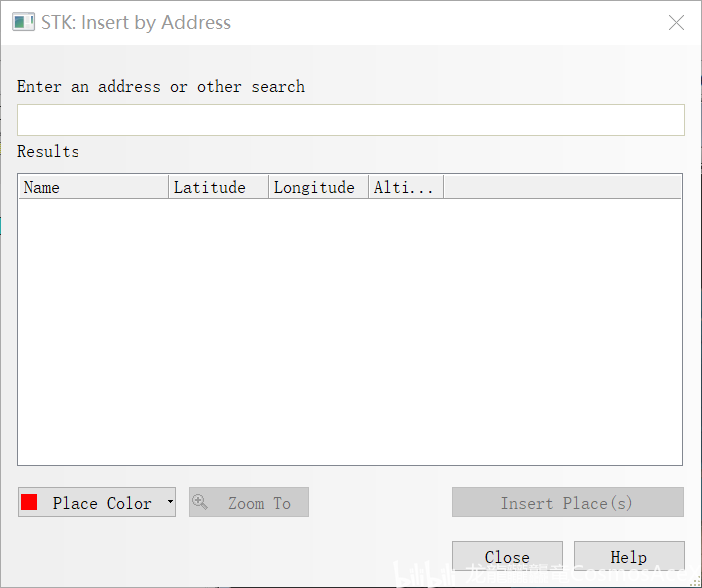Click the STK application icon in title bar
This screenshot has width=702, height=588.
click(24, 23)
